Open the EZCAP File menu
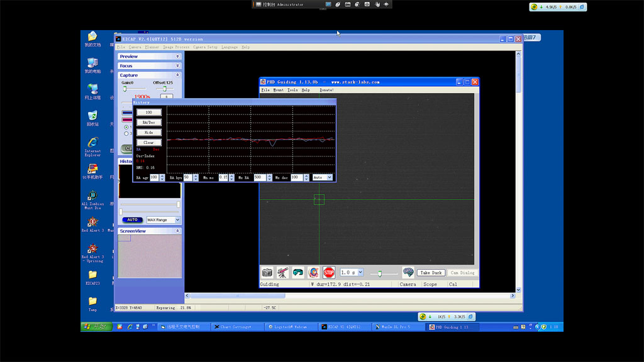The height and width of the screenshot is (362, 644). [121, 47]
